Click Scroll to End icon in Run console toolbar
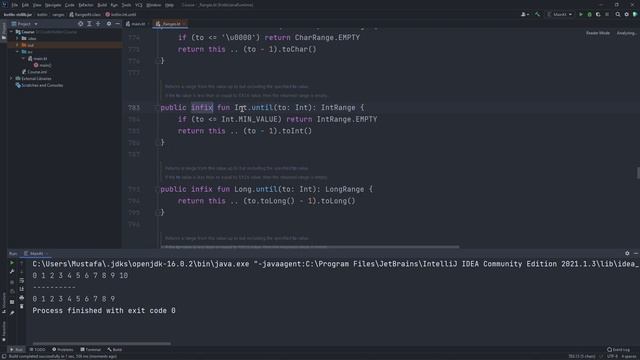This screenshot has width=640, height=360. [22, 289]
